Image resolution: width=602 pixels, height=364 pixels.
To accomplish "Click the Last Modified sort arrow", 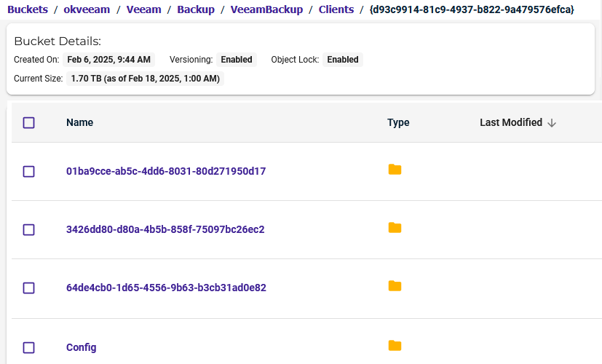I will [x=552, y=123].
